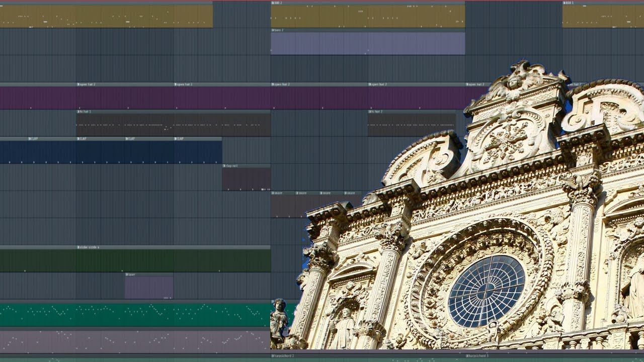Open the clip menu icon of harpsichord 2

click(273, 356)
